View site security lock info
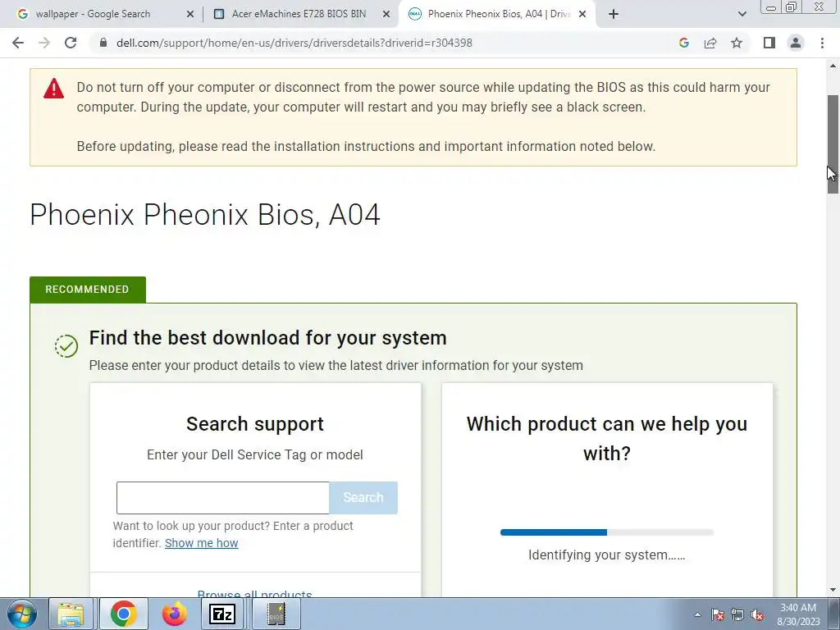 (x=103, y=43)
